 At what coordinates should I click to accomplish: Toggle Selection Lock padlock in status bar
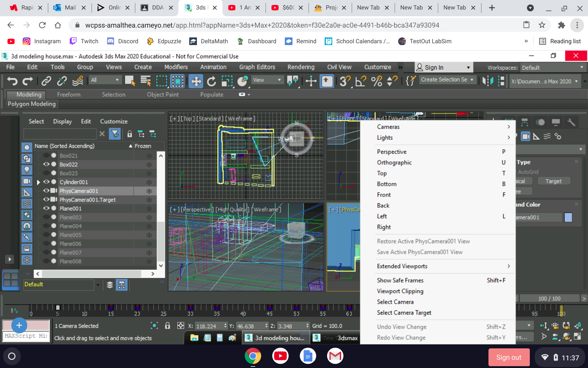click(168, 326)
